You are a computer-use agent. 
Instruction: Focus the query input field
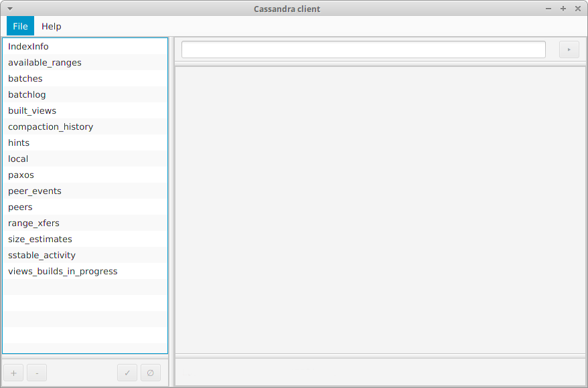(x=364, y=50)
